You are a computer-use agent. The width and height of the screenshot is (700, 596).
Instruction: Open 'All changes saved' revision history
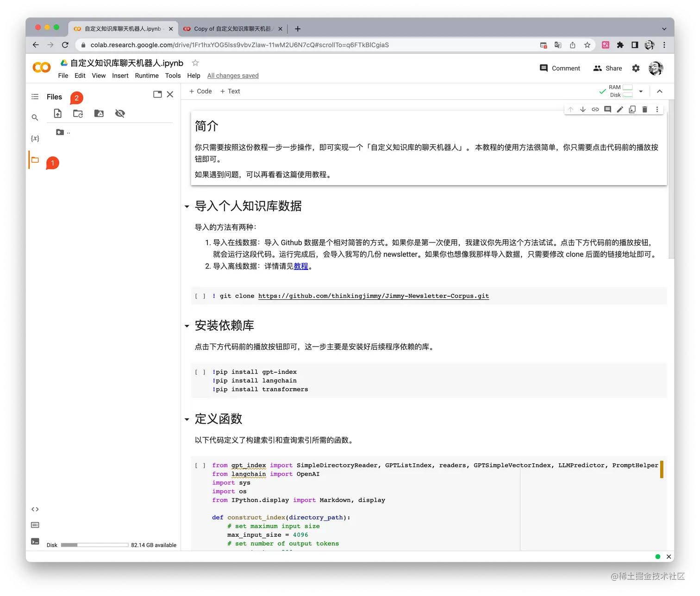pos(233,75)
